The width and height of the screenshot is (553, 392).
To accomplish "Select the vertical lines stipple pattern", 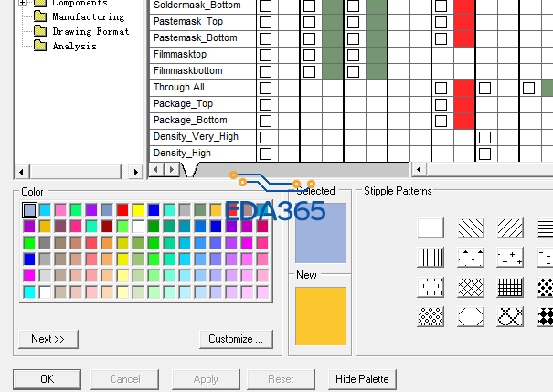I will pyautogui.click(x=431, y=258).
